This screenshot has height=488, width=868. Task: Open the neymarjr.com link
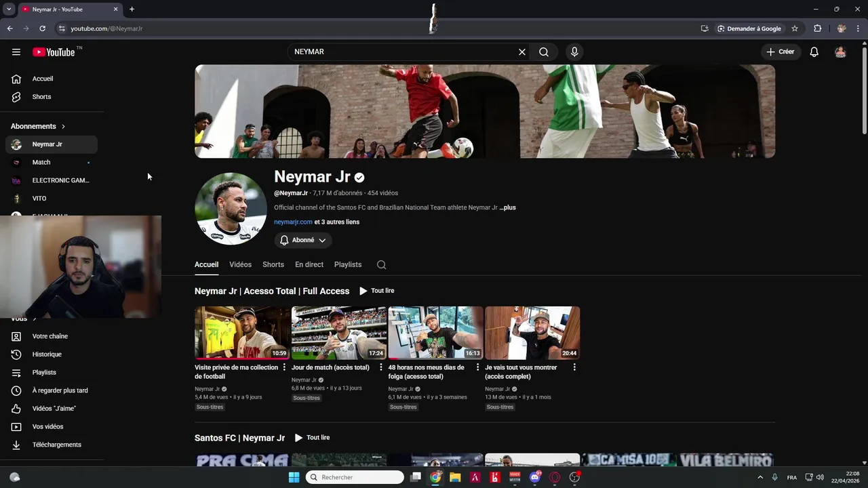click(293, 222)
